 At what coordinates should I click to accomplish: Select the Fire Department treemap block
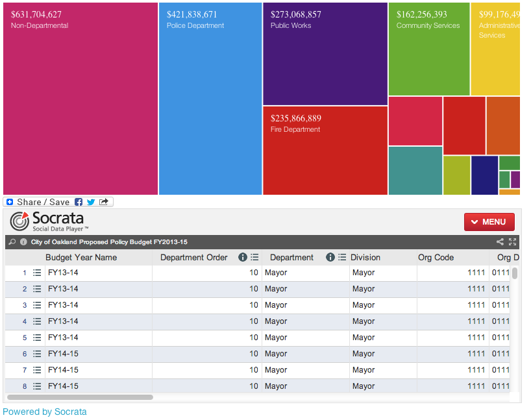(x=325, y=151)
